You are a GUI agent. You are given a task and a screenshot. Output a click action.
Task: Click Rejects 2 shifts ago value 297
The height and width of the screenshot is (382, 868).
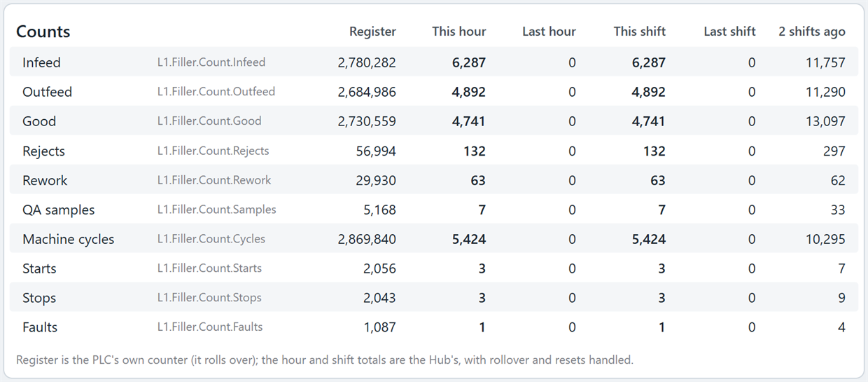[x=834, y=151]
